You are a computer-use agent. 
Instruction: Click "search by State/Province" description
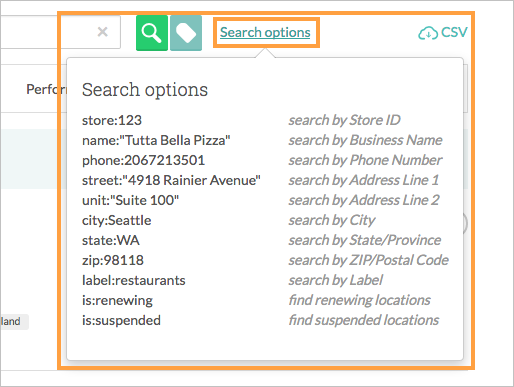point(365,240)
